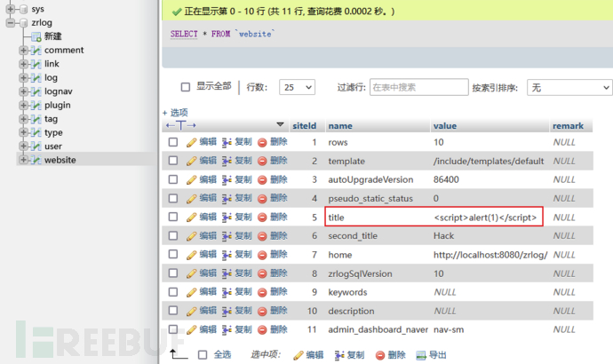Open the type table in the tree
This screenshot has height=364, width=613.
pos(53,133)
